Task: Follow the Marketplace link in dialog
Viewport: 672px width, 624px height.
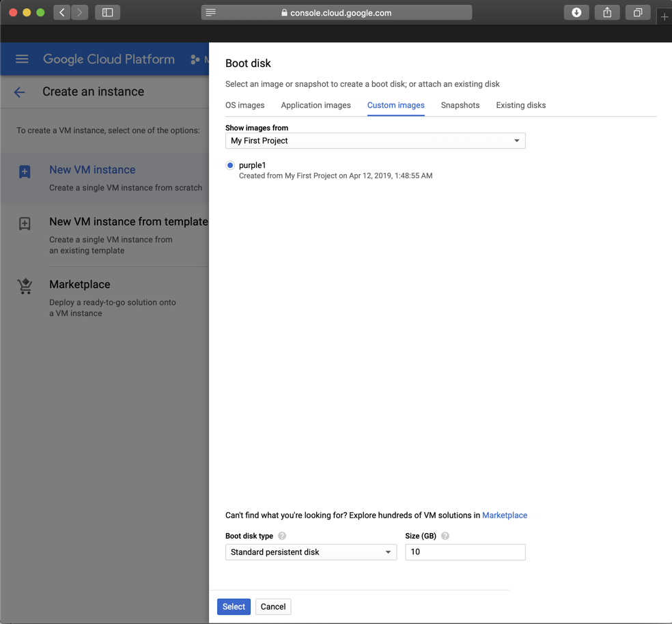Action: [505, 515]
